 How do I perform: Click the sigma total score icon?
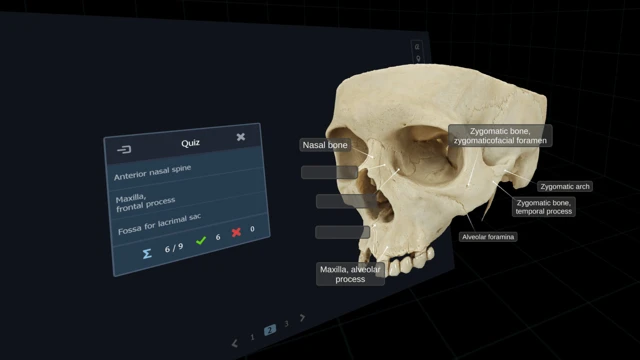pyautogui.click(x=147, y=253)
